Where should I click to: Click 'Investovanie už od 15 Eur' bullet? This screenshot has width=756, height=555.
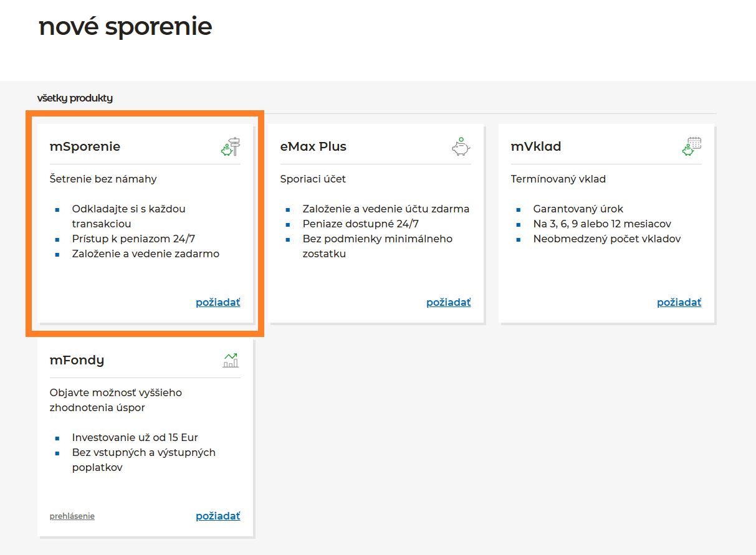point(135,438)
